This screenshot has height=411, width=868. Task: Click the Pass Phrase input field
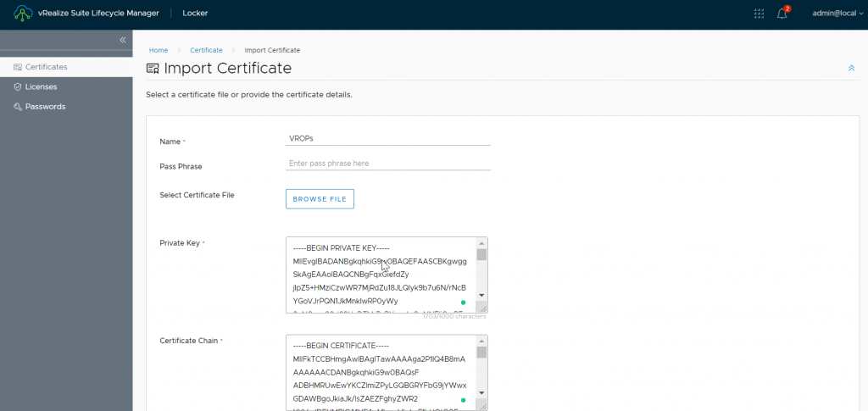pos(388,164)
